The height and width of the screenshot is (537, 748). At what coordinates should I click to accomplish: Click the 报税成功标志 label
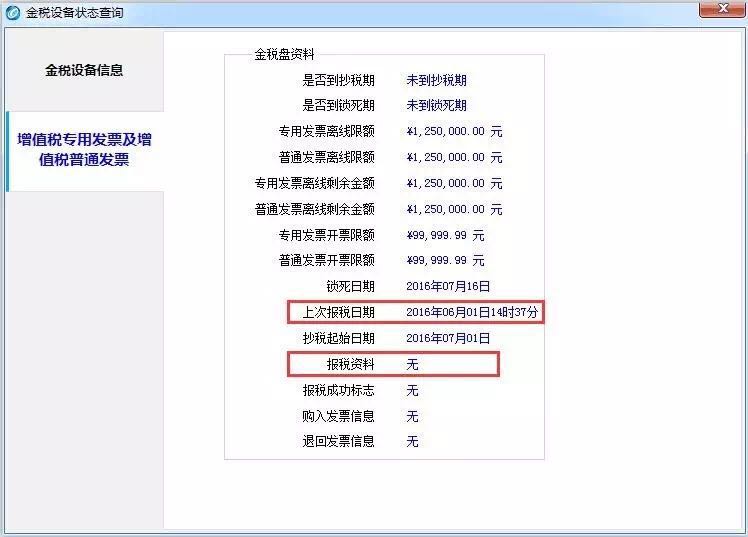338,390
